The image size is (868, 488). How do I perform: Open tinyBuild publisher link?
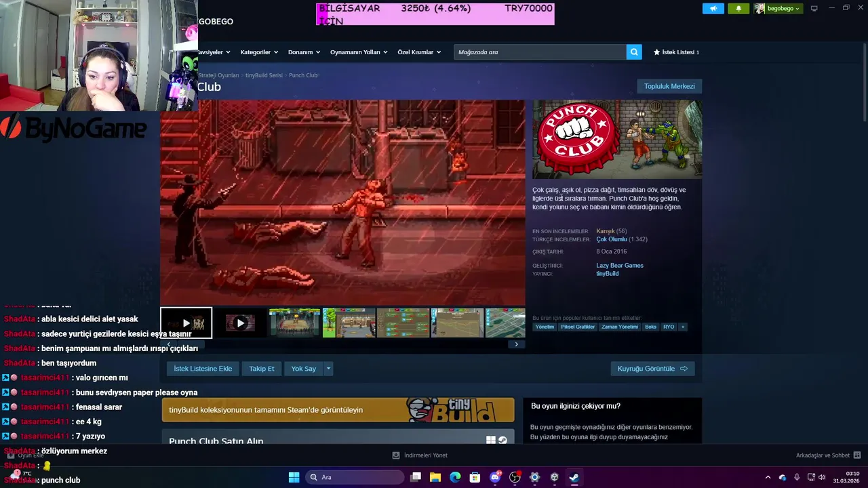[x=607, y=274]
